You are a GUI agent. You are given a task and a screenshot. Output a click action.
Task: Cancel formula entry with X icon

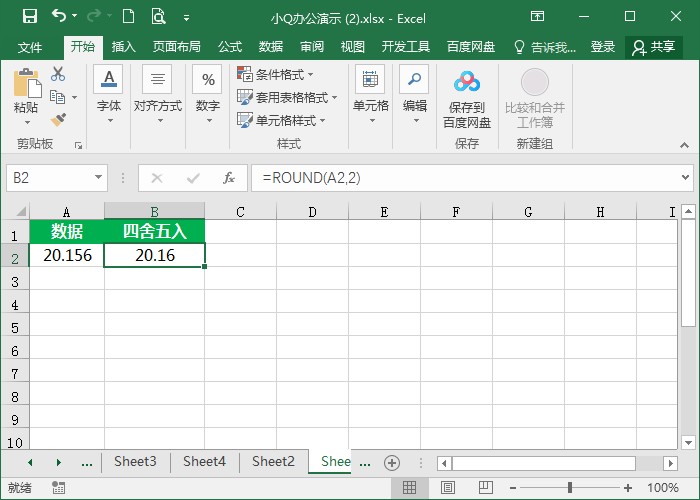157,178
